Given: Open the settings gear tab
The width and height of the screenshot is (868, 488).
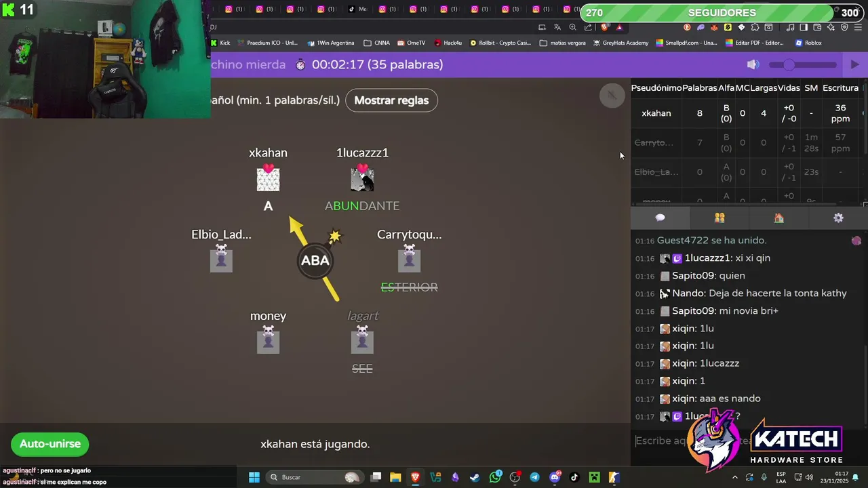Looking at the screenshot, I should point(838,218).
